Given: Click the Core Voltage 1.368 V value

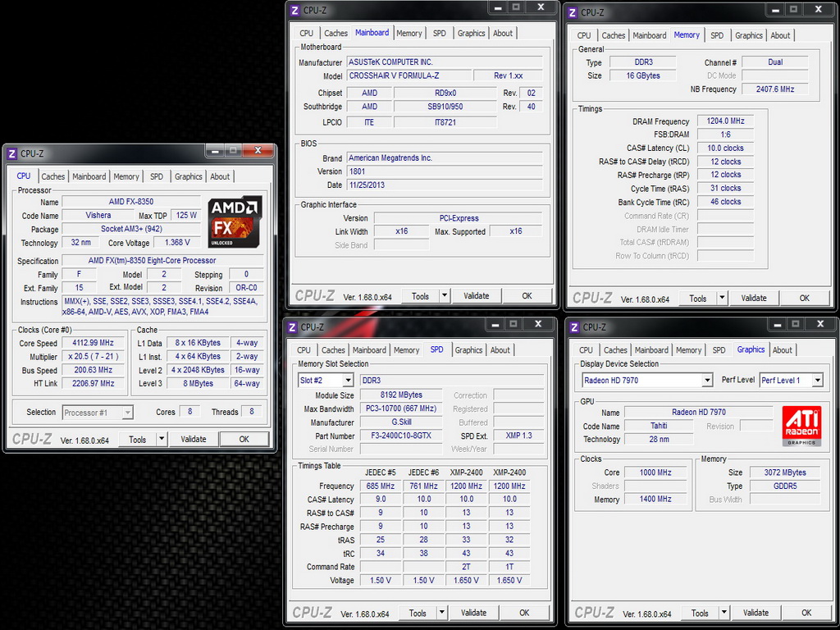Looking at the screenshot, I should pyautogui.click(x=177, y=242).
